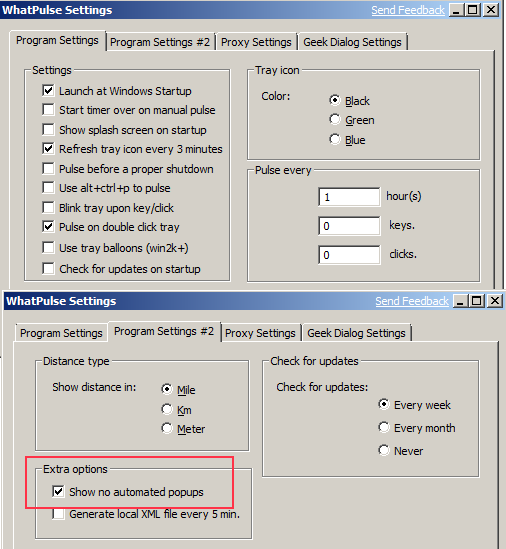Focus the hour(s) pulse interval field
Viewport: 506px width, 549px height.
[x=349, y=197]
